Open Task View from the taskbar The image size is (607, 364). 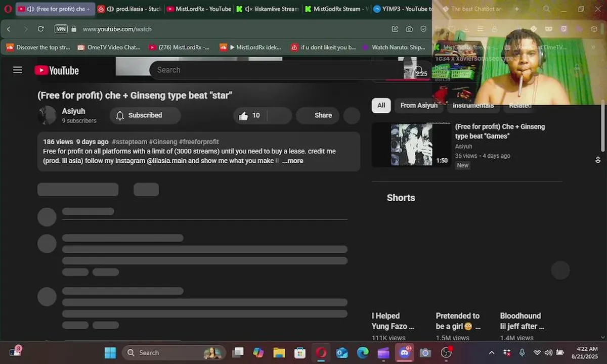coord(238,352)
